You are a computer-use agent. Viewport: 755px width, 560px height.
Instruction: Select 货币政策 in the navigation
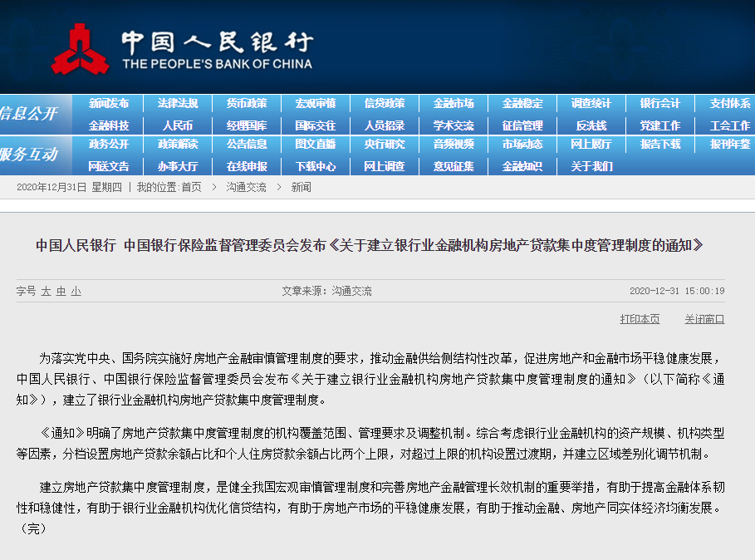point(247,104)
